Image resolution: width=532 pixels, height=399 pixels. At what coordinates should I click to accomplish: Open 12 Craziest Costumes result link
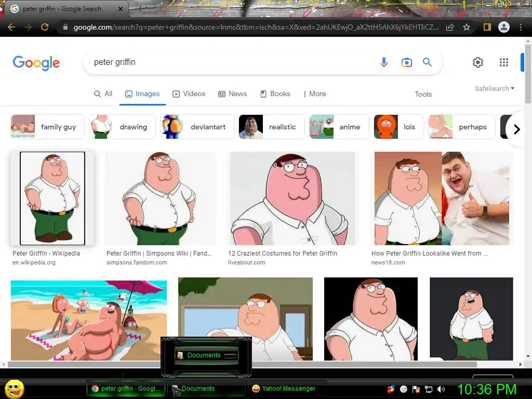pos(283,254)
